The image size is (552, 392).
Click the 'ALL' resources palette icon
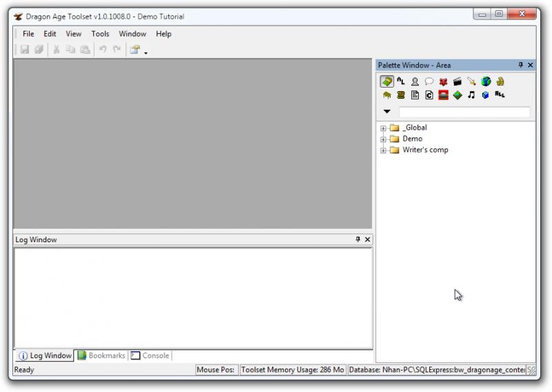point(500,94)
